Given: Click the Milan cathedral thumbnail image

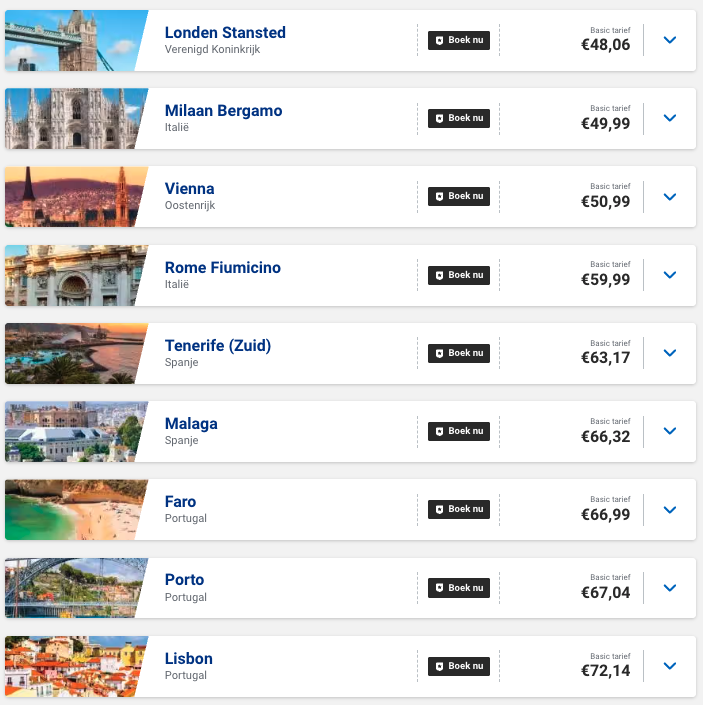Looking at the screenshot, I should pos(70,118).
